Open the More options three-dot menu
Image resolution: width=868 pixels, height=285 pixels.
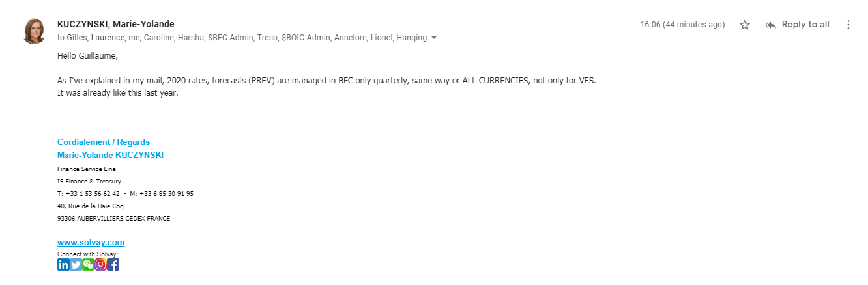pyautogui.click(x=848, y=25)
